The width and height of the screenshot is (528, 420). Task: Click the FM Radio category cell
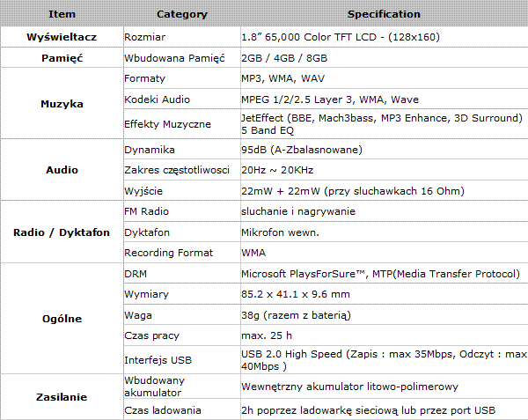tap(146, 212)
